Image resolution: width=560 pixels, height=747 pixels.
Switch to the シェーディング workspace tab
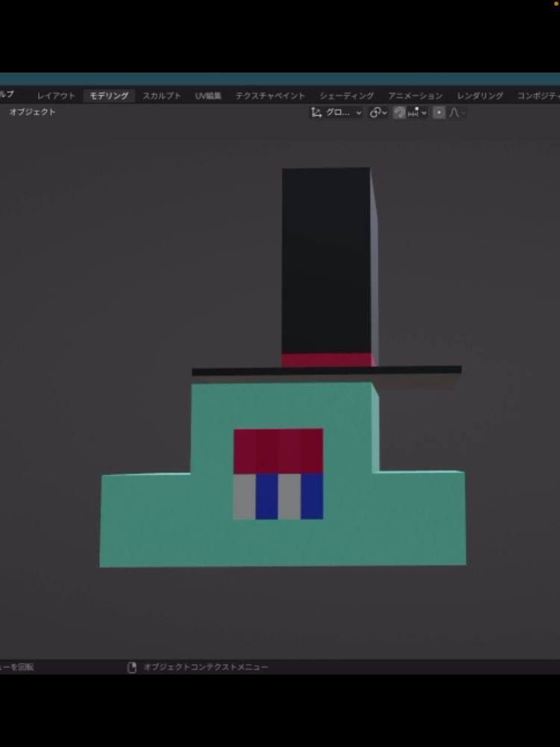[346, 96]
